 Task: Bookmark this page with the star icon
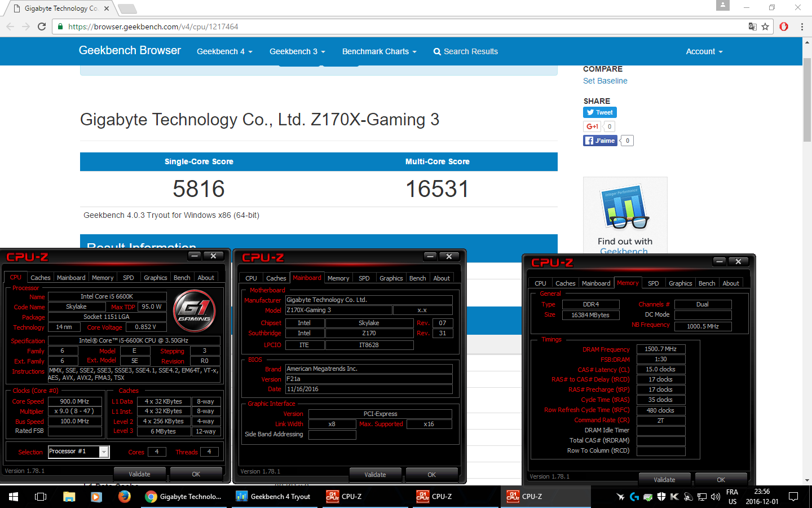pyautogui.click(x=765, y=27)
